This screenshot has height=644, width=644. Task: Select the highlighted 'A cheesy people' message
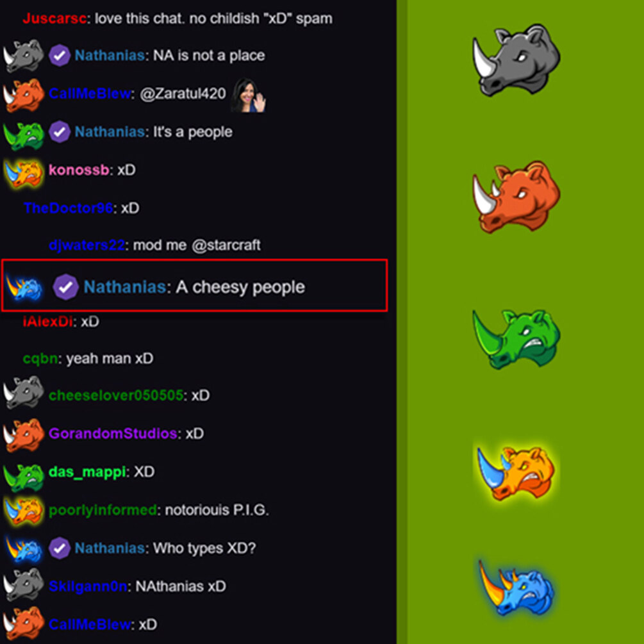point(194,285)
